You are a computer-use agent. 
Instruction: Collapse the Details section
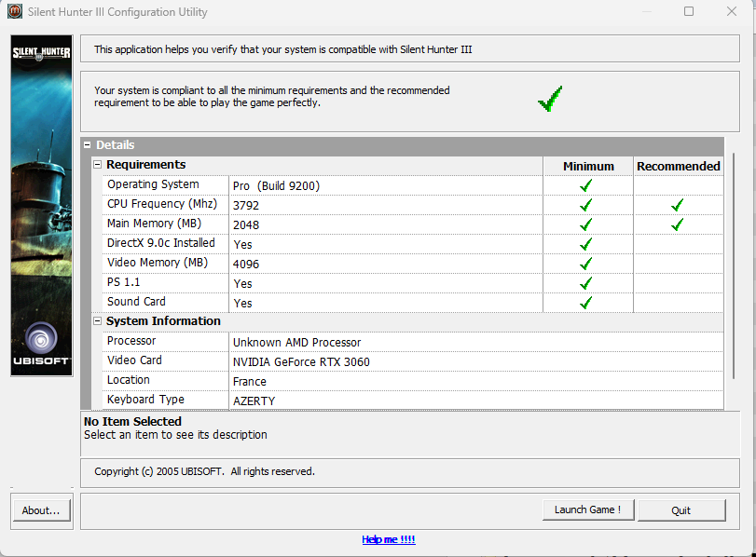[88, 145]
